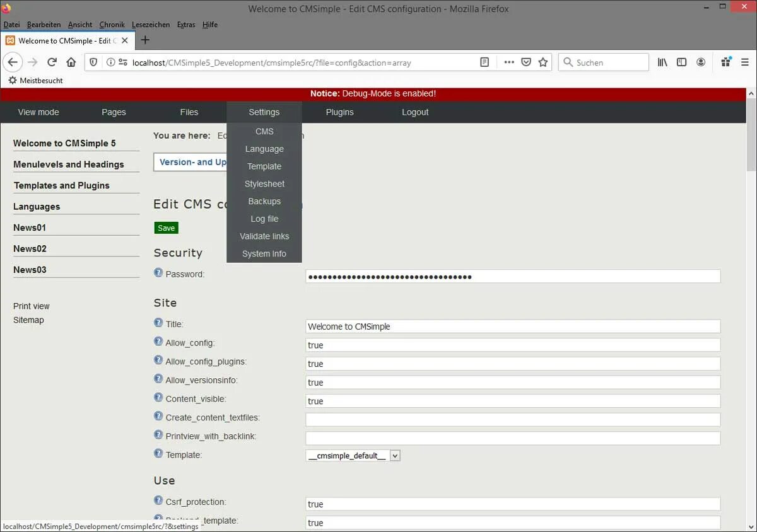
Task: Click the Meistbesucht bookmarks item
Action: coord(35,81)
